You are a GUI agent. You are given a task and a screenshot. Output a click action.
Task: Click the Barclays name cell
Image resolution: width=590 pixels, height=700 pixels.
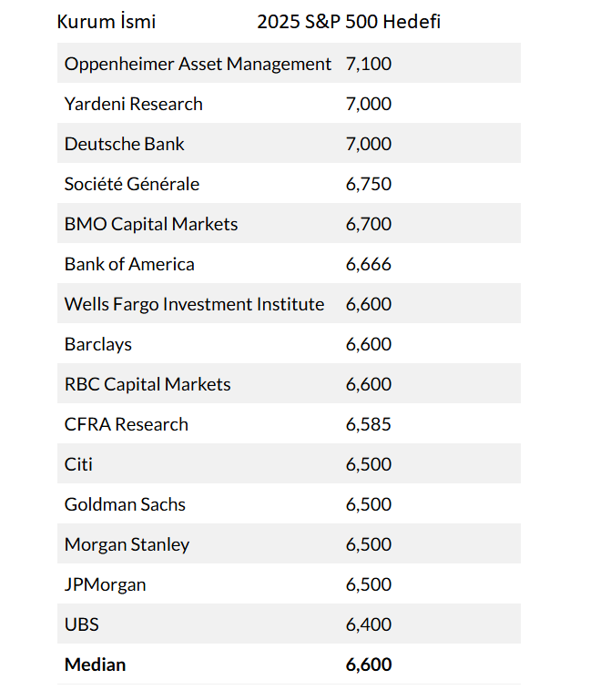tap(98, 345)
